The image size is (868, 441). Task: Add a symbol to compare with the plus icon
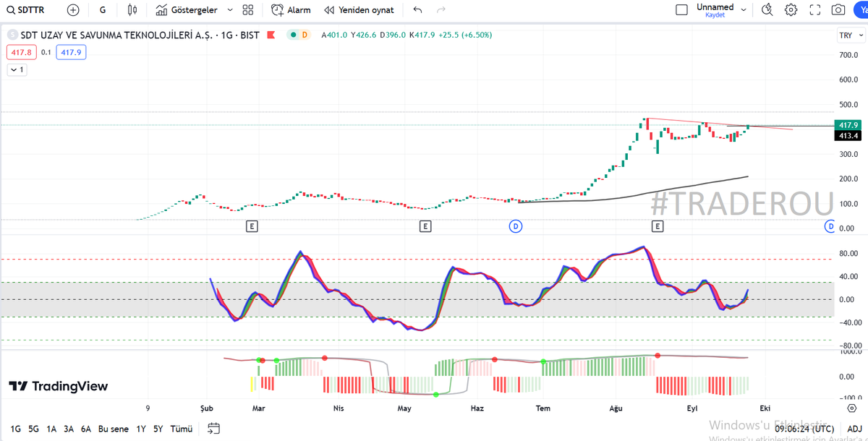[x=73, y=10]
